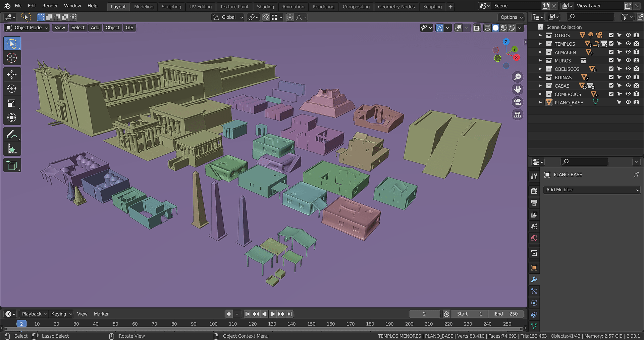
Task: Expand the RUINAS collection tree
Action: [x=540, y=77]
